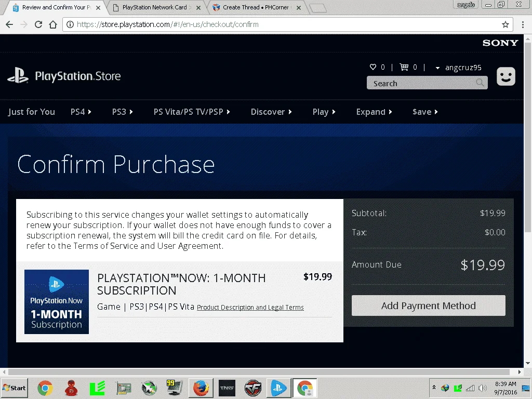
Task: Click the browser address bar URL
Action: point(168,24)
